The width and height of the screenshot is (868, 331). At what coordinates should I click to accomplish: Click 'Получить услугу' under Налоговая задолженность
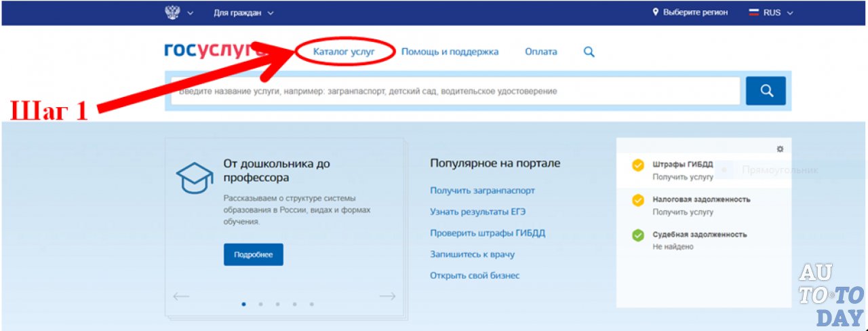pos(683,212)
